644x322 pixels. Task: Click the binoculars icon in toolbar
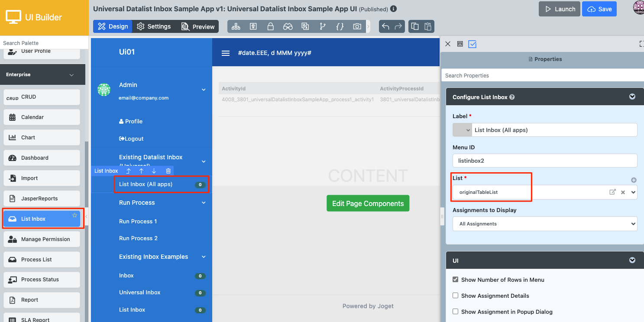[x=288, y=26]
